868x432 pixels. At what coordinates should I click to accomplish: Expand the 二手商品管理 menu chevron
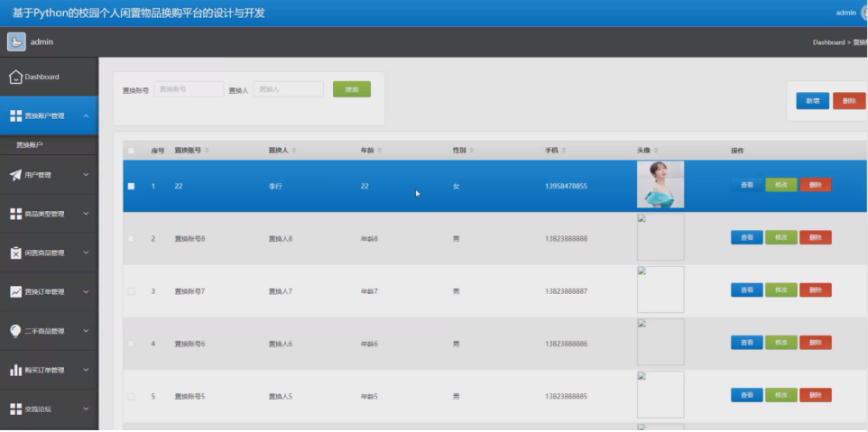click(x=86, y=331)
